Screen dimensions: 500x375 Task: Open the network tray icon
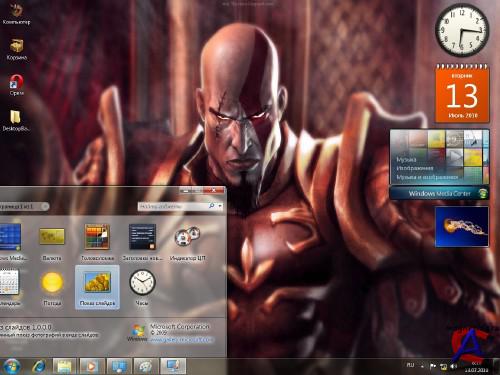443,367
